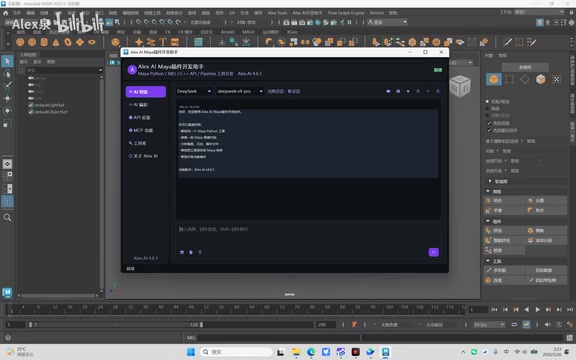Open File Explorer from the taskbar
Viewport: 576px width, 360px height.
pyautogui.click(x=296, y=352)
